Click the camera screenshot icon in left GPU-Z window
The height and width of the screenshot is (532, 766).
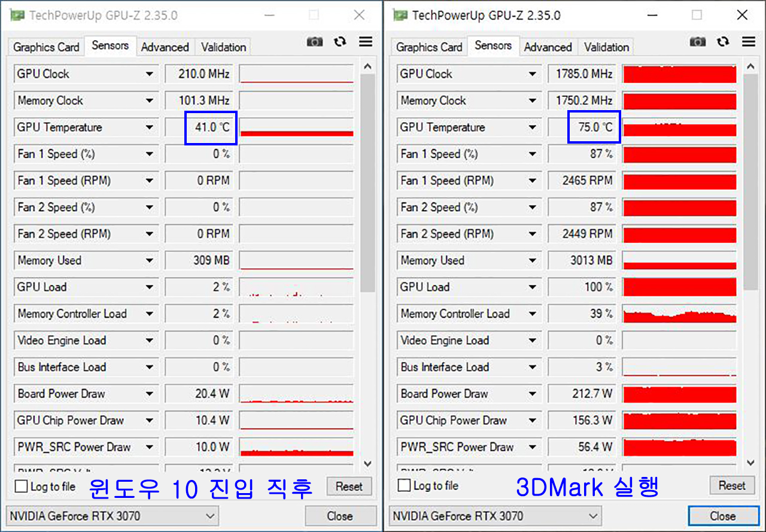(315, 42)
